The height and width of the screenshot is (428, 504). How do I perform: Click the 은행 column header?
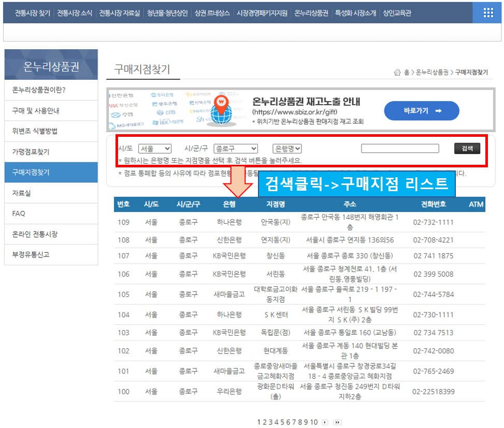tap(229, 204)
